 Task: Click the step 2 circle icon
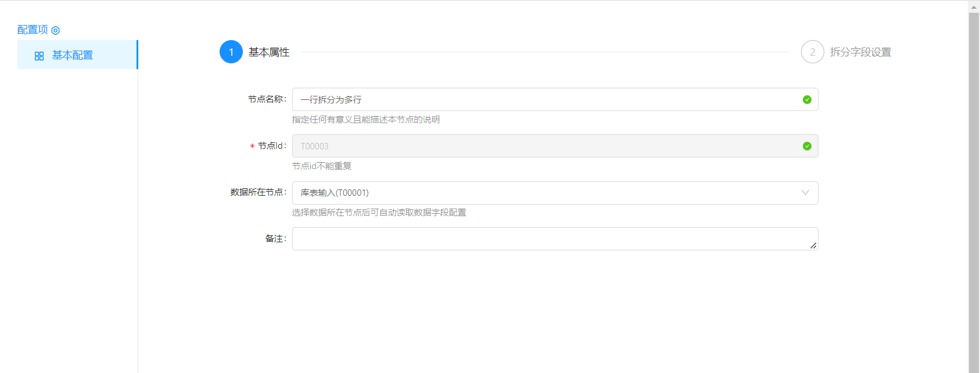[812, 52]
